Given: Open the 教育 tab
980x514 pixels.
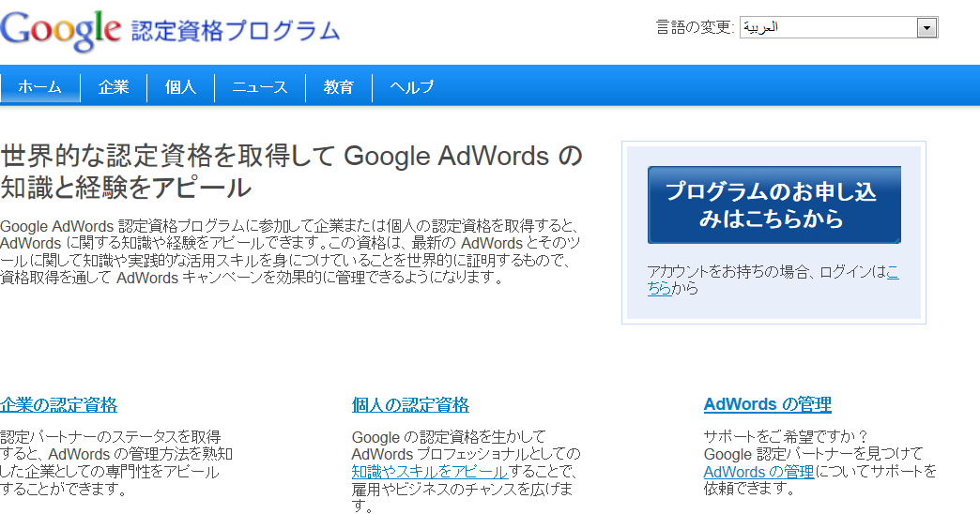Looking at the screenshot, I should click(x=339, y=87).
